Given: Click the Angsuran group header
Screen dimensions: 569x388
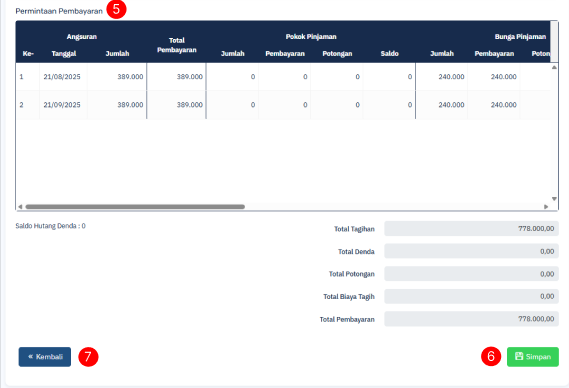Looking at the screenshot, I should point(82,37).
